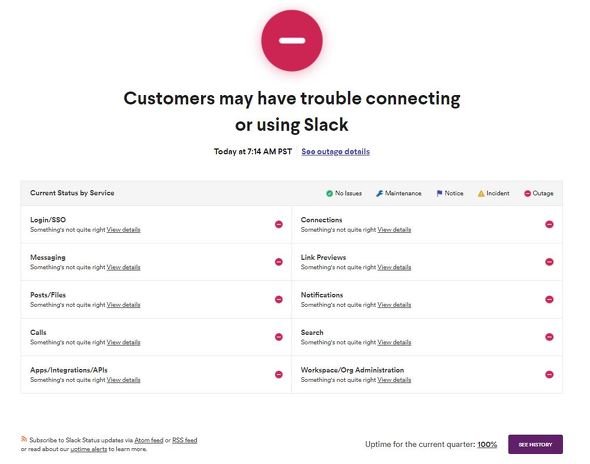
Task: Click the Search outage status icon
Action: (549, 337)
